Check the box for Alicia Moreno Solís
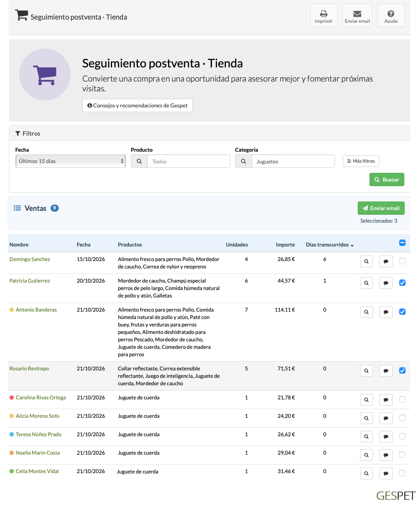This screenshot has height=506, width=420. (402, 418)
